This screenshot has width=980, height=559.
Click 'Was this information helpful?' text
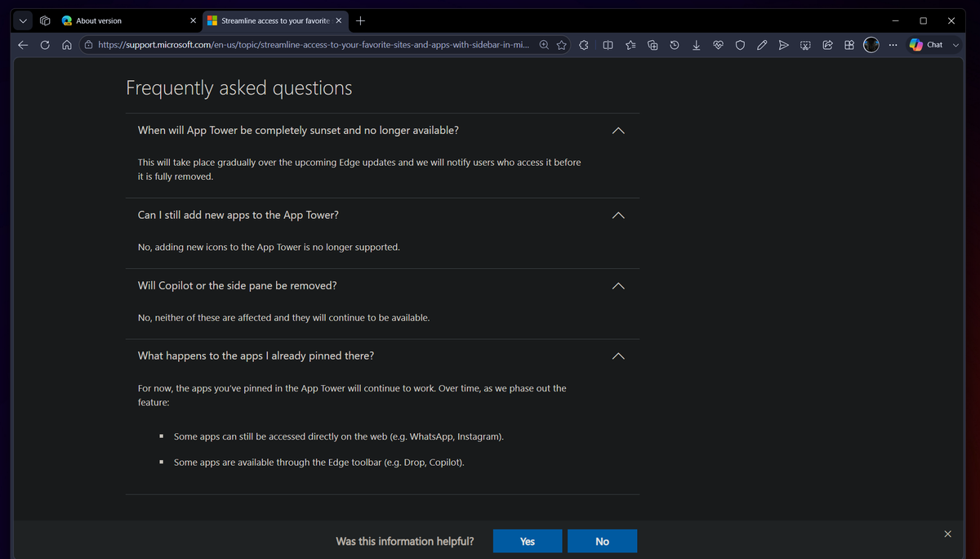click(x=405, y=541)
